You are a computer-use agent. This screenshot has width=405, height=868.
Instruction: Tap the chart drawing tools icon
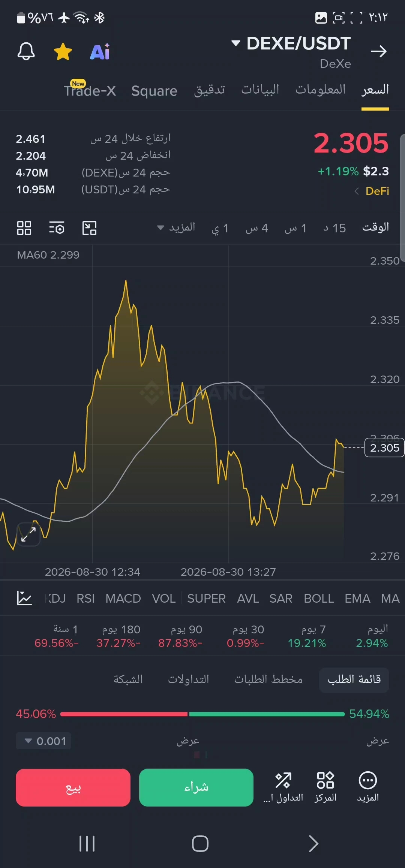[89, 228]
